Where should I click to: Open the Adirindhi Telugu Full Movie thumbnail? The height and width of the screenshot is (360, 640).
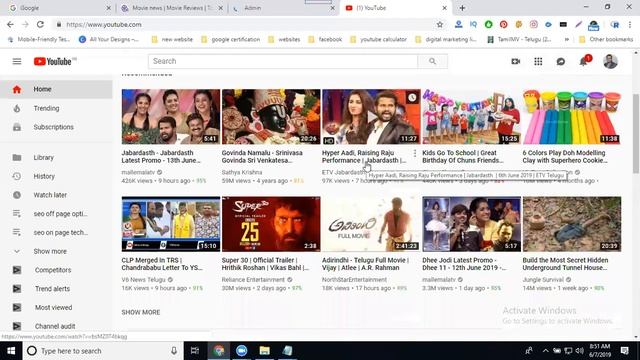pos(371,224)
